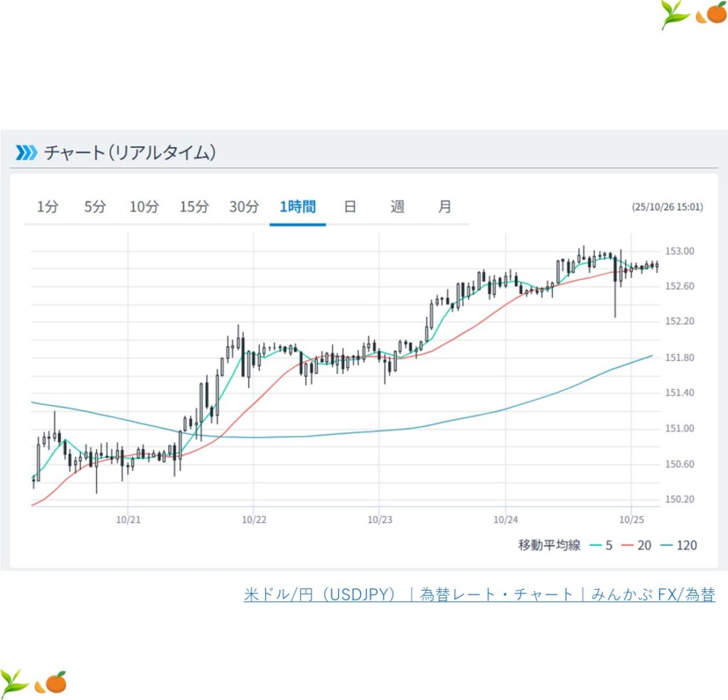Toggle the 5-period moving average legend

click(600, 546)
